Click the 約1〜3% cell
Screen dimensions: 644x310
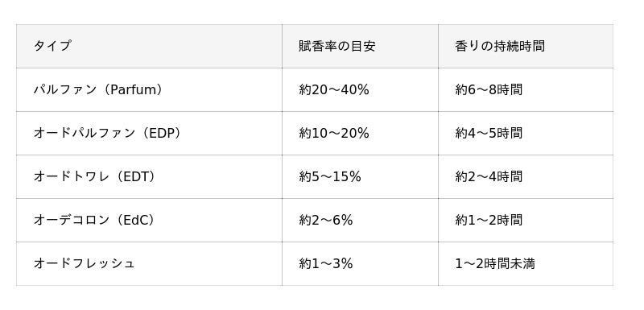pos(360,264)
